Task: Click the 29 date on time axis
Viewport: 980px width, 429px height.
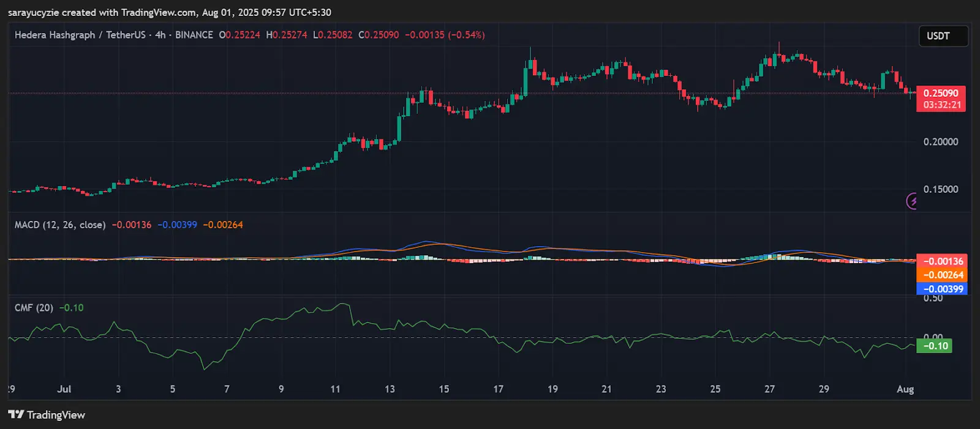Action: (824, 389)
